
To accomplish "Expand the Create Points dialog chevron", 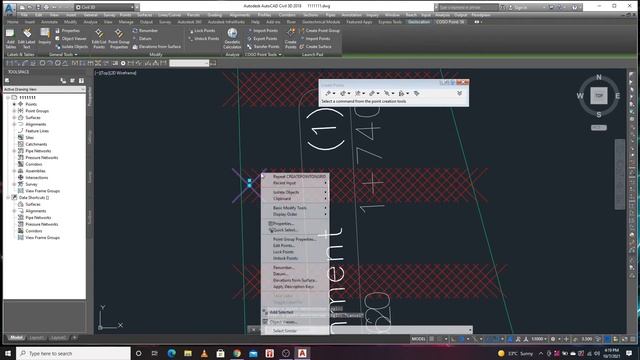I will tap(459, 93).
